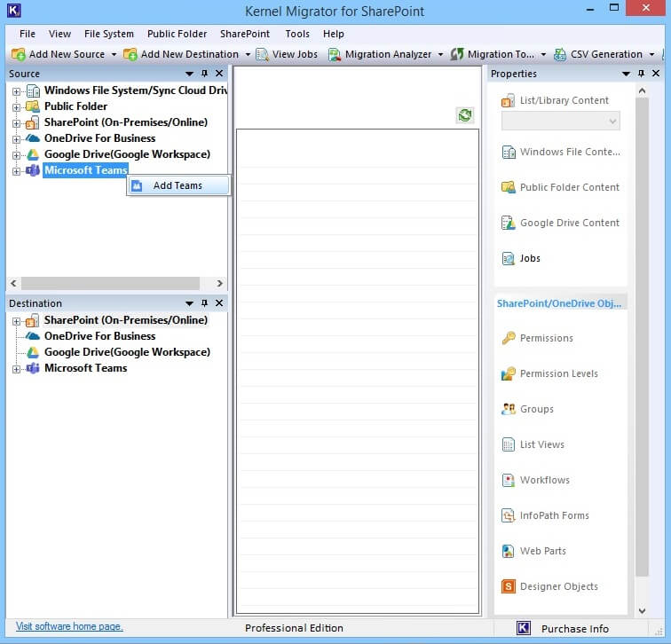671x644 pixels.
Task: Click the Add New Destination toolbar icon
Action: [x=130, y=54]
